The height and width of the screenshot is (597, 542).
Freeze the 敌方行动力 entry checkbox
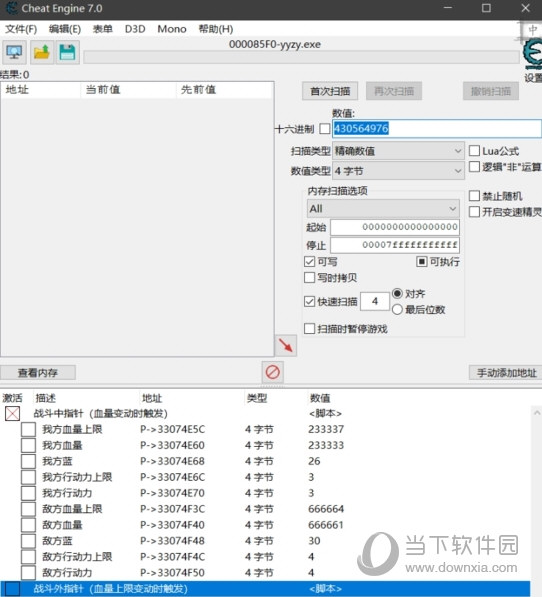tap(29, 573)
